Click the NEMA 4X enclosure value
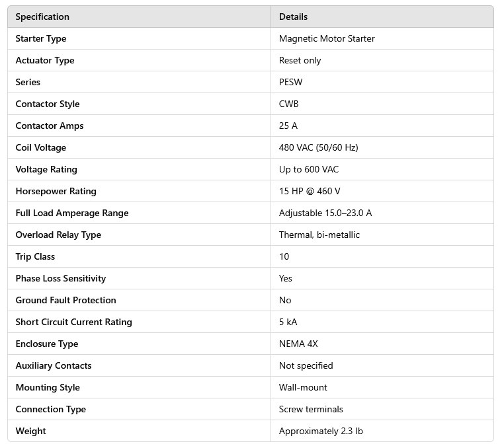The width and height of the screenshot is (504, 448). click(298, 344)
